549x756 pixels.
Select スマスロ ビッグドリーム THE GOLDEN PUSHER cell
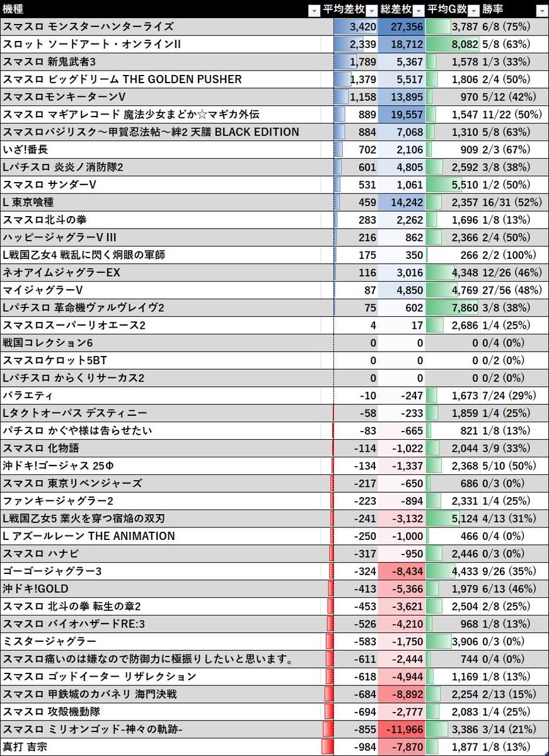pyautogui.click(x=161, y=79)
